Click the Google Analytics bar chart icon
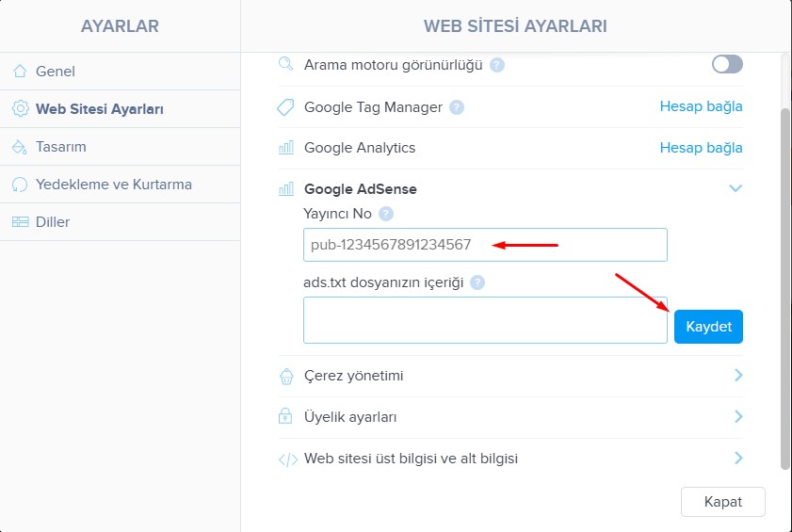Viewport: 792px width, 532px height. pyautogui.click(x=286, y=148)
